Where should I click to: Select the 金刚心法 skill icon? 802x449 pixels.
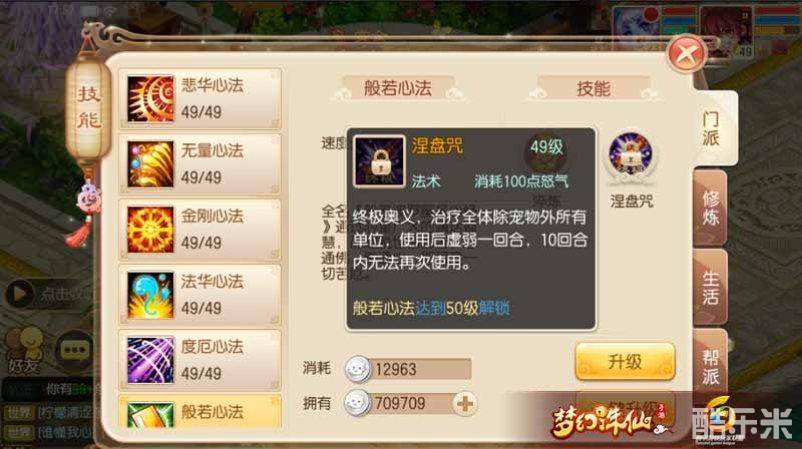pos(150,230)
